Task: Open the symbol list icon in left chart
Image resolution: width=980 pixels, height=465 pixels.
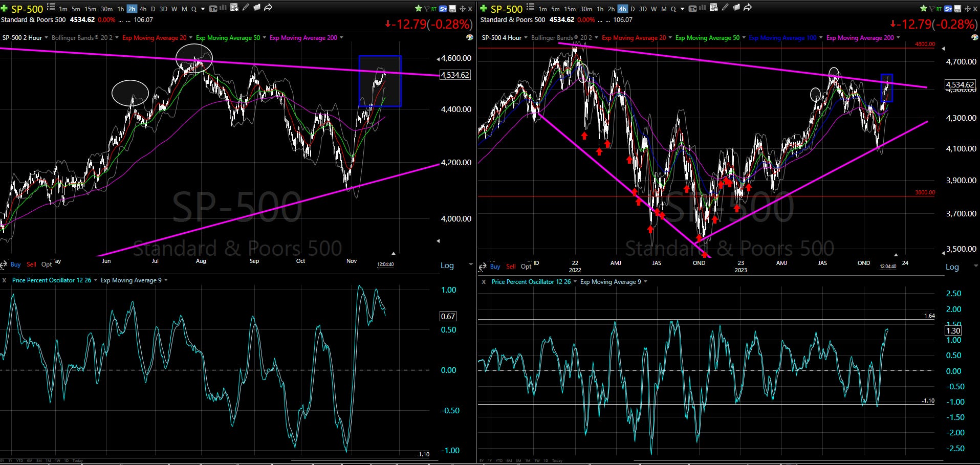Action: pos(51,7)
